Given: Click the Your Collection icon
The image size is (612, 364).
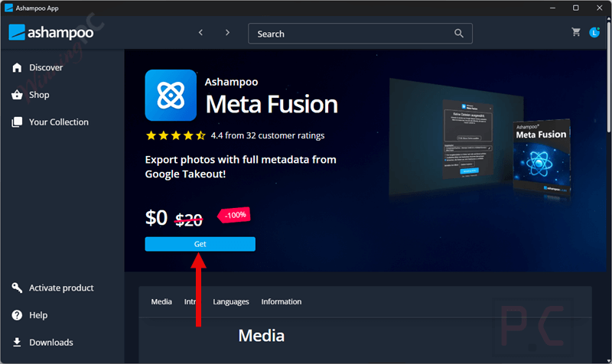Looking at the screenshot, I should pos(17,122).
